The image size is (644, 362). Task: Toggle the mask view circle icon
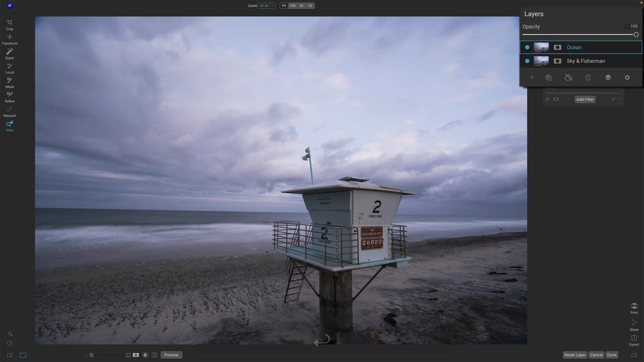145,355
